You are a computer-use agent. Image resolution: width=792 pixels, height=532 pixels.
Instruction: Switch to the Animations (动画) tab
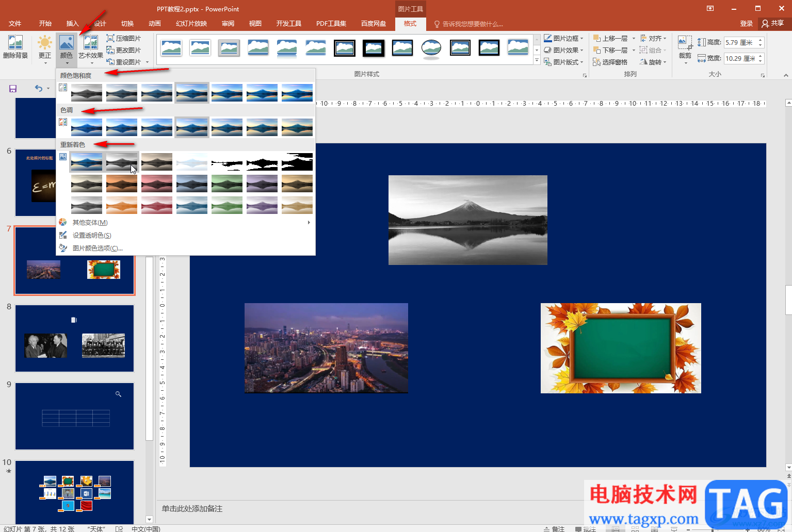(x=155, y=24)
